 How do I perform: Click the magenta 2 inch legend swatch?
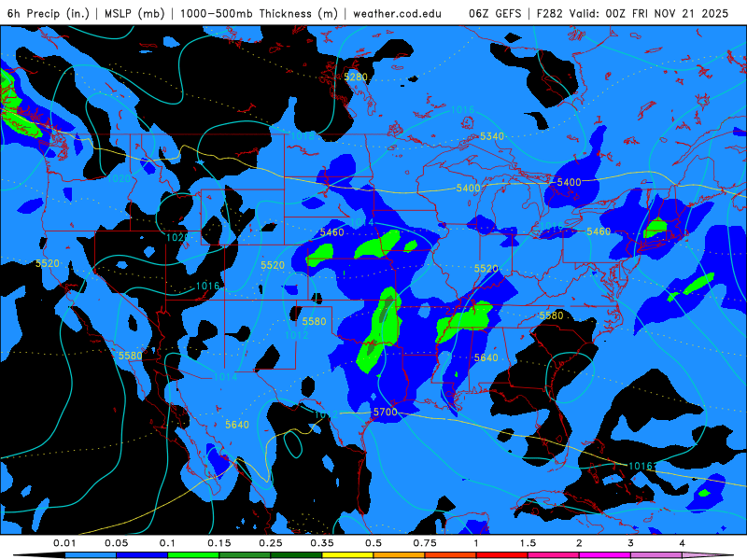605,555
